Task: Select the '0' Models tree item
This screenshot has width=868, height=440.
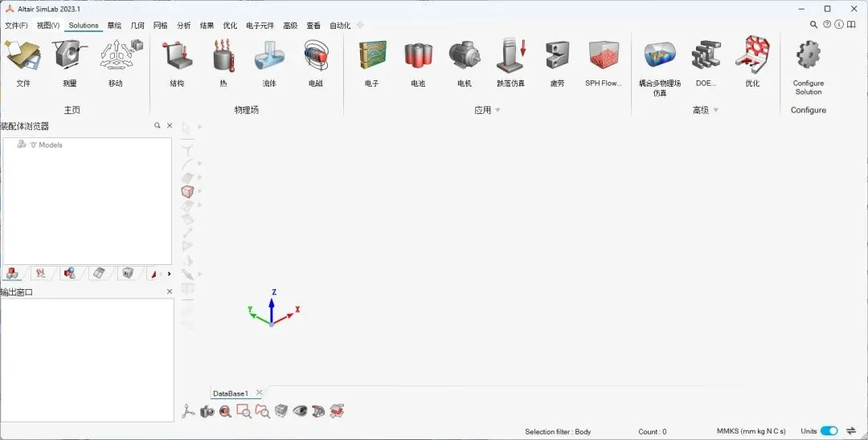Action: pos(39,145)
